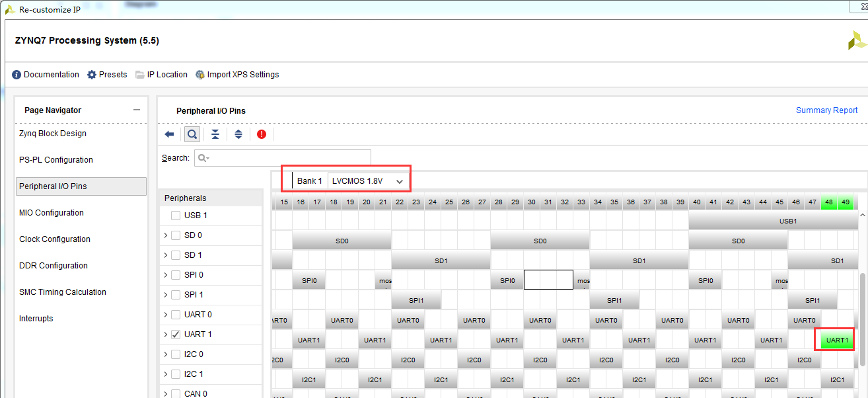Open IP Location folder option
Image resolution: width=868 pixels, height=398 pixels.
click(140, 75)
